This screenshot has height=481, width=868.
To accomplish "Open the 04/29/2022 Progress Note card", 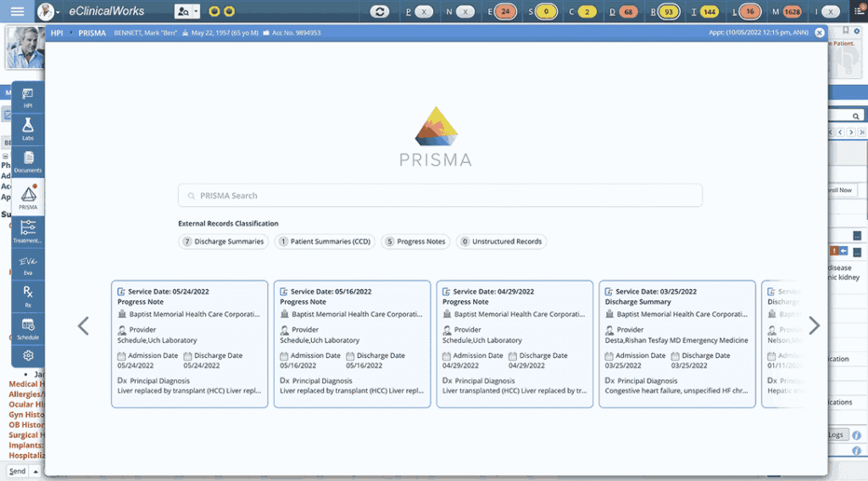I will [x=515, y=344].
